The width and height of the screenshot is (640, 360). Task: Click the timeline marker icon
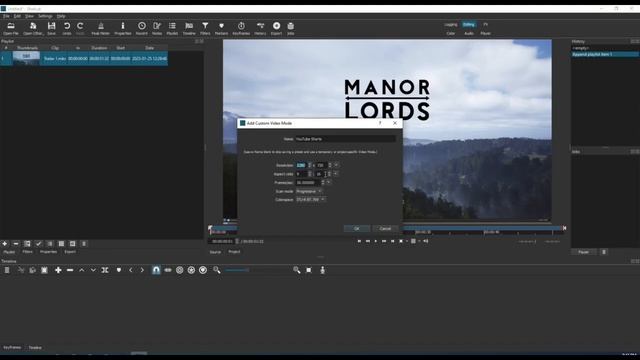(119, 270)
